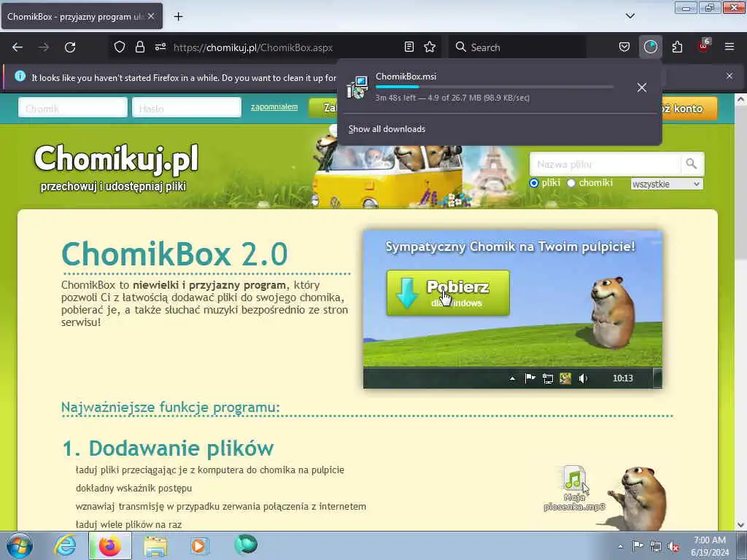Click the network tray icon
The height and width of the screenshot is (560, 747).
(656, 547)
